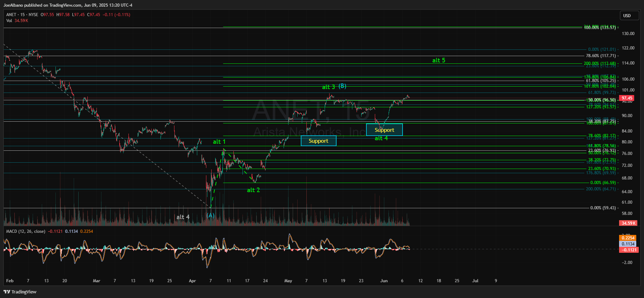Select the (A) wave label at the April low
This screenshot has width=644, height=298.
click(x=210, y=215)
